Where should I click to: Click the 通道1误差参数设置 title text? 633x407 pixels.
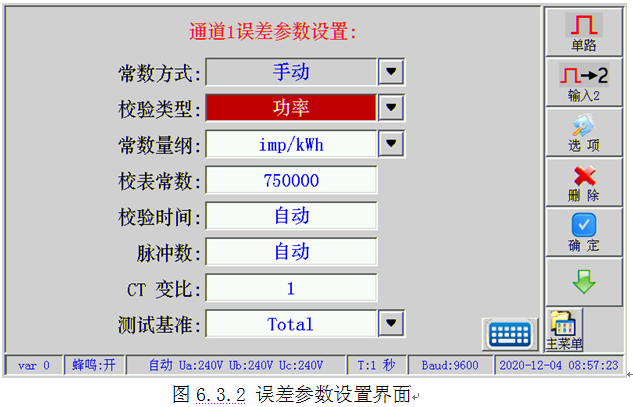(x=273, y=31)
